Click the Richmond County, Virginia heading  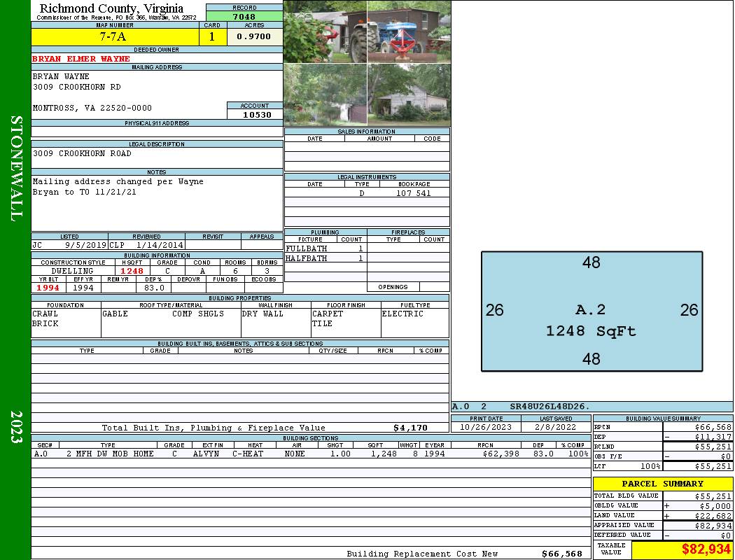[111, 8]
